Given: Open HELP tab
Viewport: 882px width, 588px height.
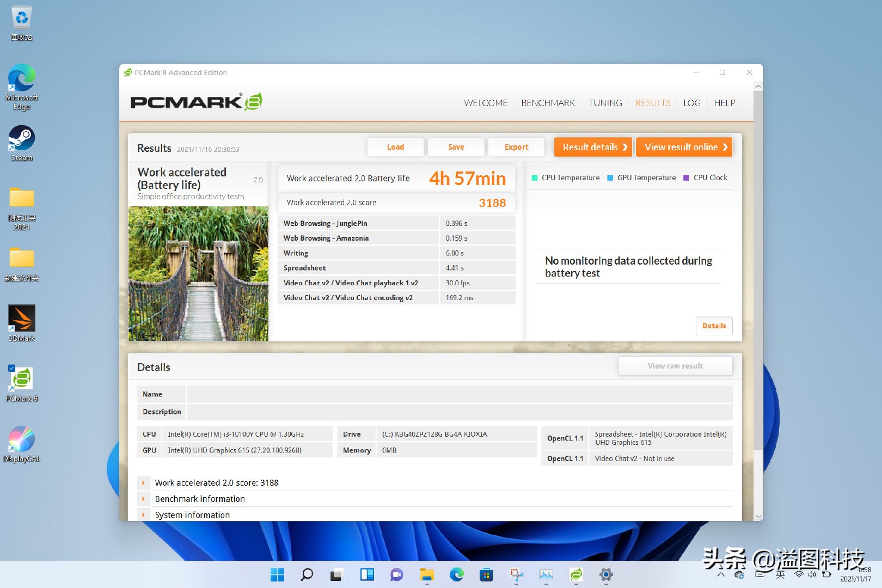Looking at the screenshot, I should (724, 103).
